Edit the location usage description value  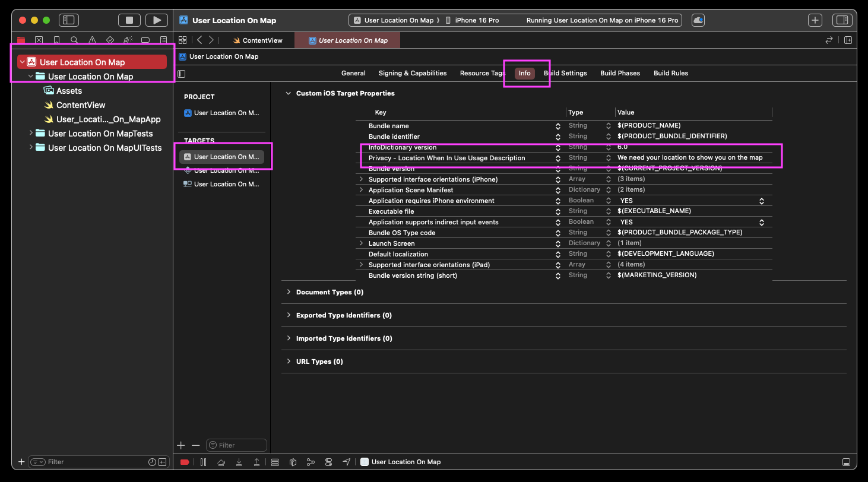[690, 158]
